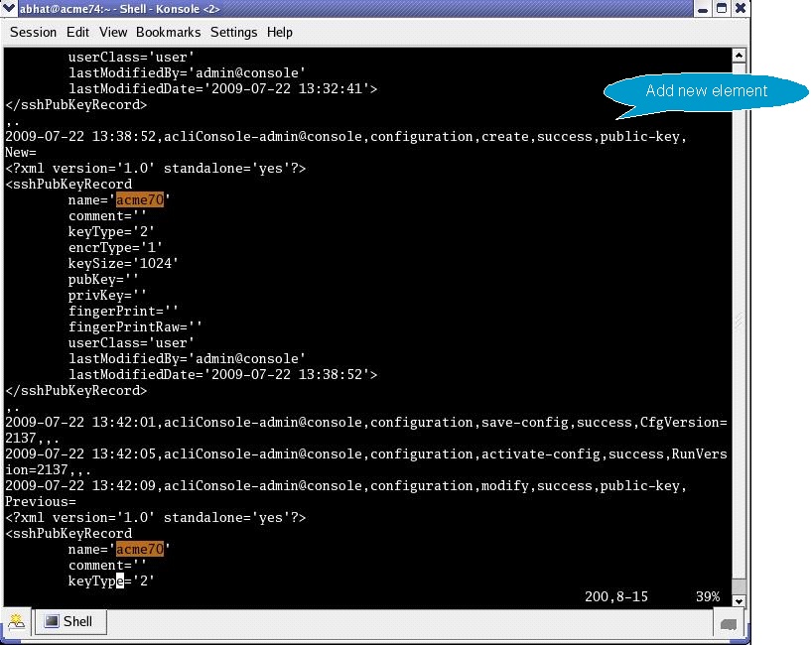Click the window title 'abhat@acme74:~ - Shell - Konsole'

pos(120,9)
